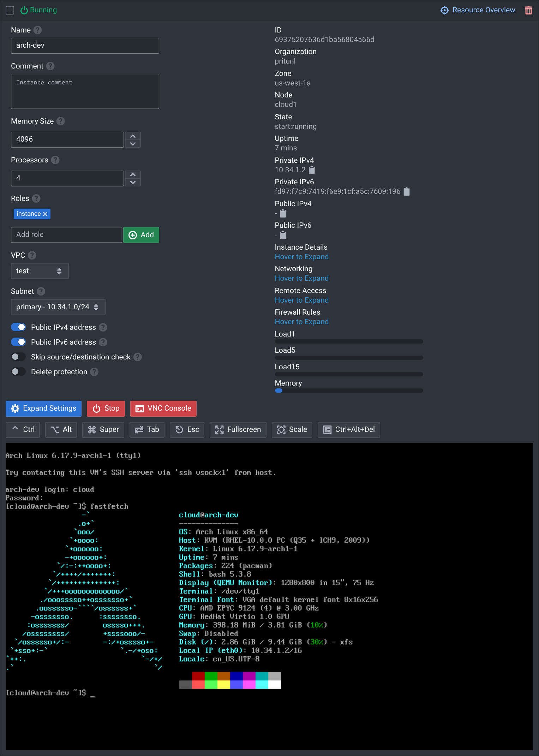The width and height of the screenshot is (539, 756).
Task: Open the VPC dropdown showing test
Action: click(40, 271)
